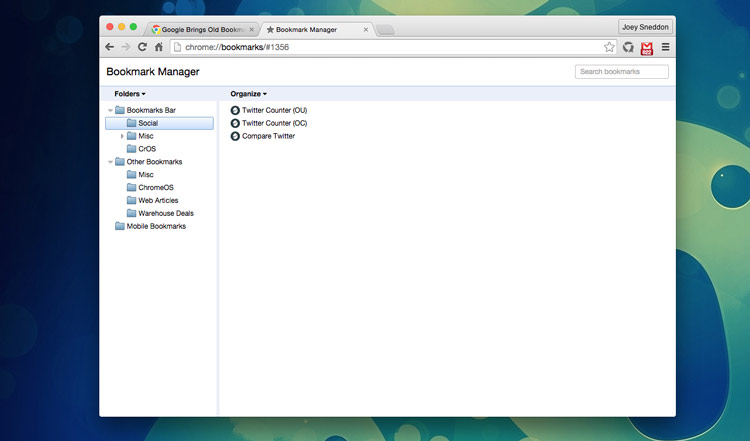
Task: Open the Folders dropdown menu
Action: (x=129, y=94)
